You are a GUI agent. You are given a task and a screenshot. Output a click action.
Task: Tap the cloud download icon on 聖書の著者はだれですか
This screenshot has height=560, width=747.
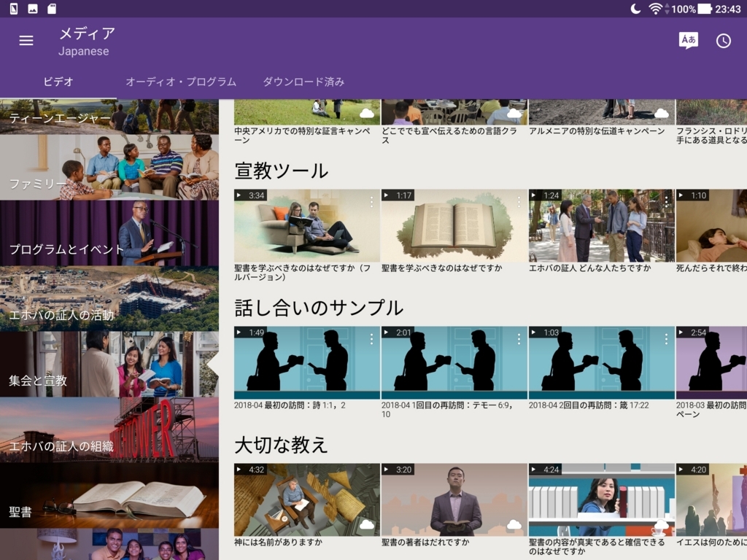[x=514, y=524]
